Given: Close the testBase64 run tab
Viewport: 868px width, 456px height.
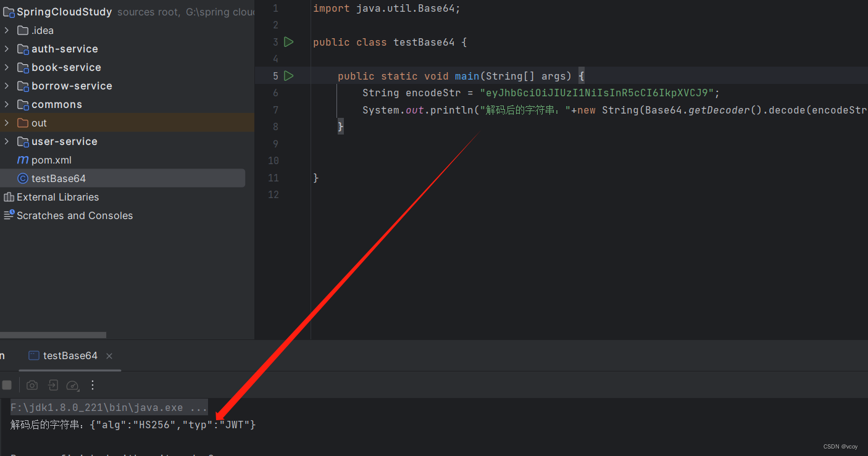Looking at the screenshot, I should click(x=109, y=356).
